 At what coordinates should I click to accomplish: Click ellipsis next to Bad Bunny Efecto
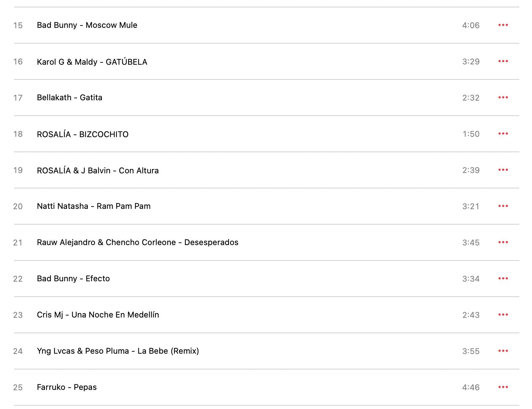tap(503, 279)
